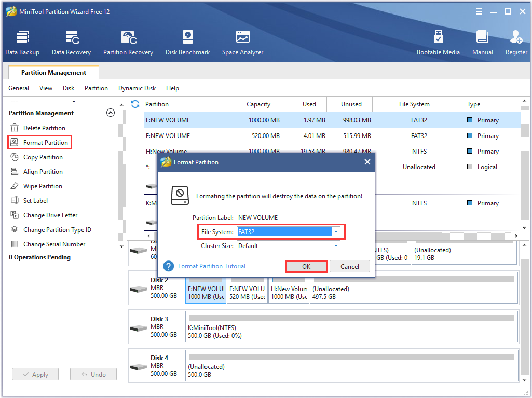Click the help question mark icon in dialog
The width and height of the screenshot is (532, 398).
coord(169,266)
